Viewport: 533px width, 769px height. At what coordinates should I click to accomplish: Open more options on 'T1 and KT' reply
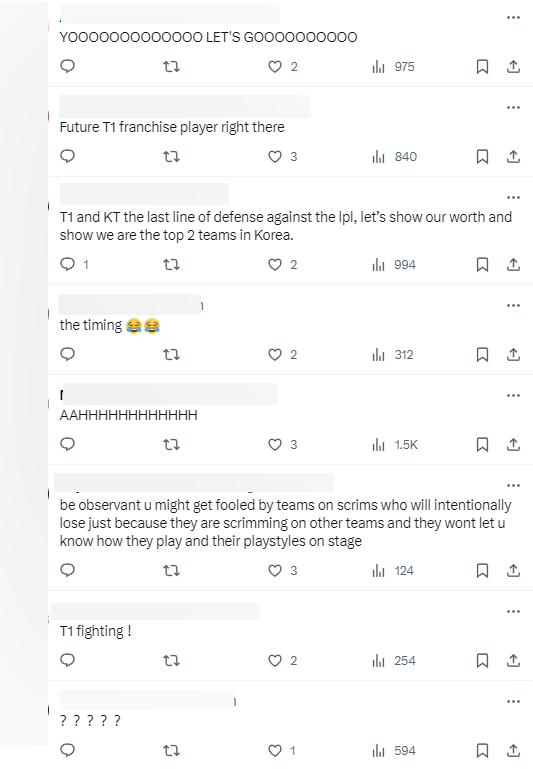pyautogui.click(x=513, y=198)
